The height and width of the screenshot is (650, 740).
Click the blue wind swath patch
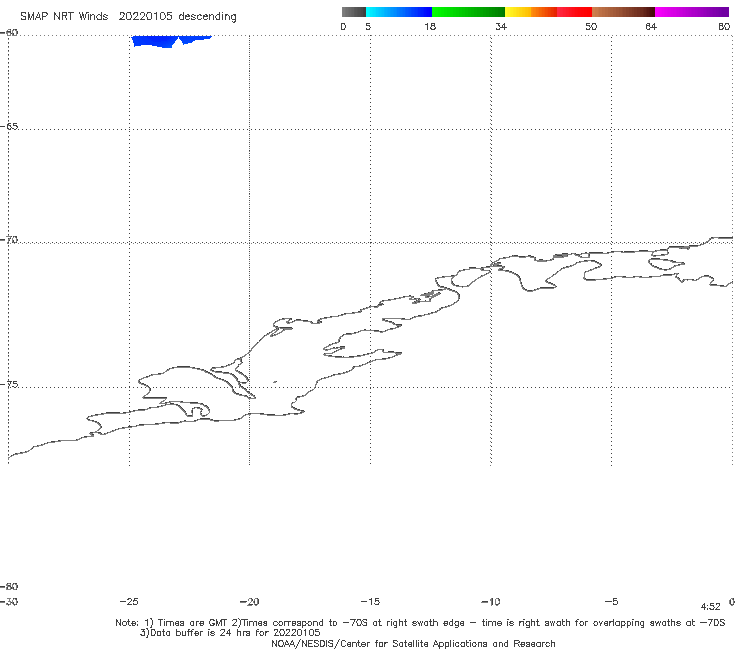(x=171, y=41)
